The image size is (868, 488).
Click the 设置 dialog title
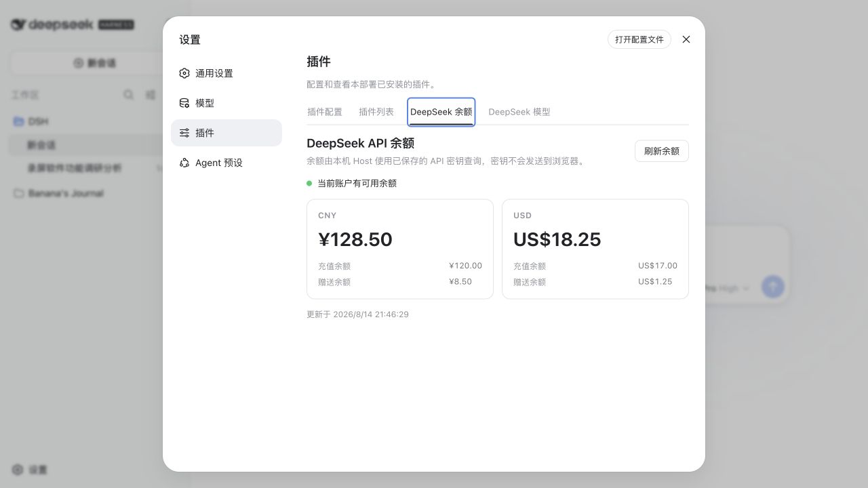(190, 40)
